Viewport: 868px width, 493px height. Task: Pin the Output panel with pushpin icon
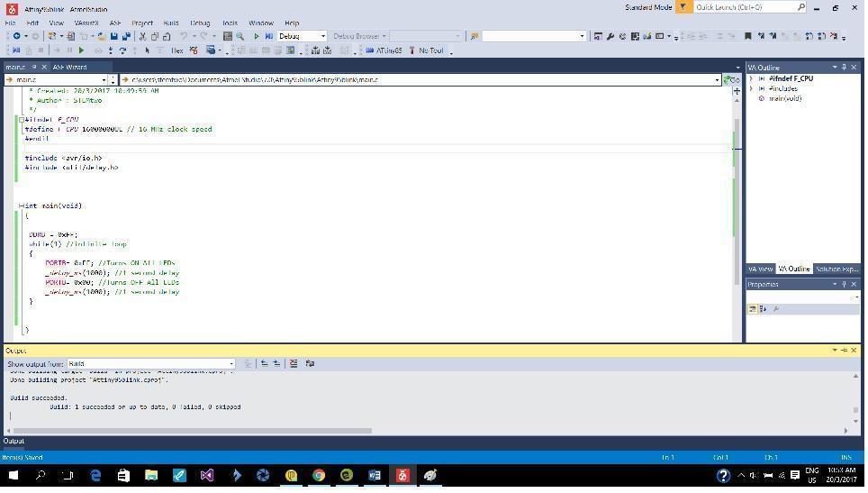pyautogui.click(x=845, y=350)
